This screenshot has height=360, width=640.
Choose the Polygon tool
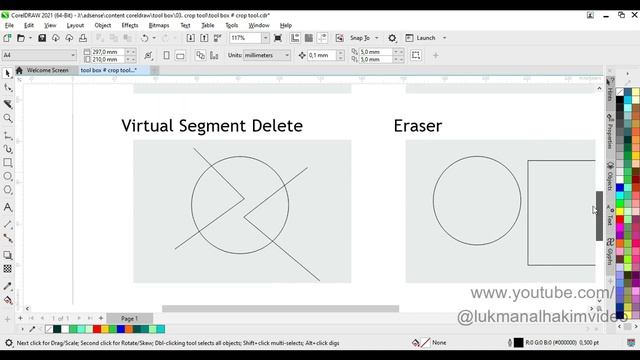pos(7,190)
